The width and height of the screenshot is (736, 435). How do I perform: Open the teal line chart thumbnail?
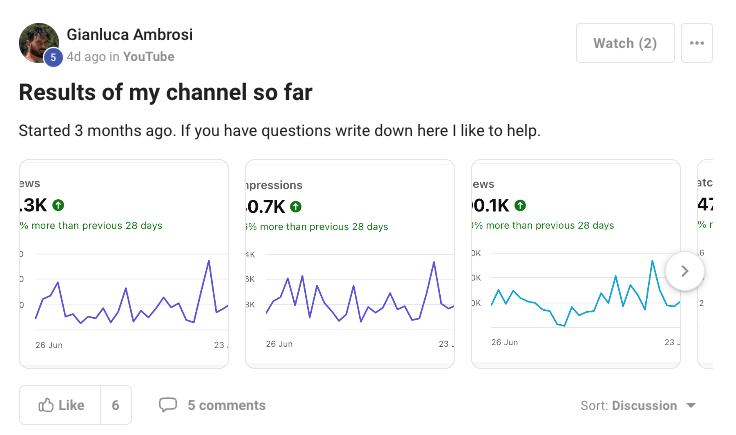[x=576, y=264]
